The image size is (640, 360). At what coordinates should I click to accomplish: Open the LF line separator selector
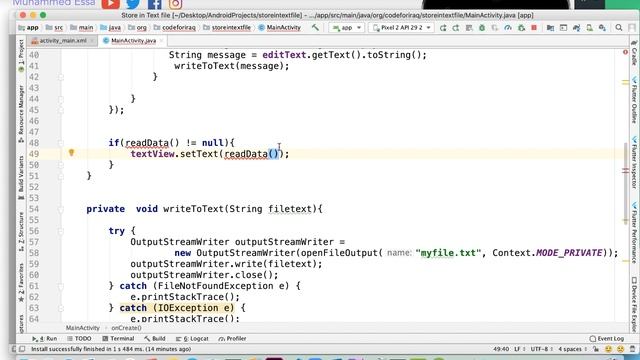(x=519, y=349)
